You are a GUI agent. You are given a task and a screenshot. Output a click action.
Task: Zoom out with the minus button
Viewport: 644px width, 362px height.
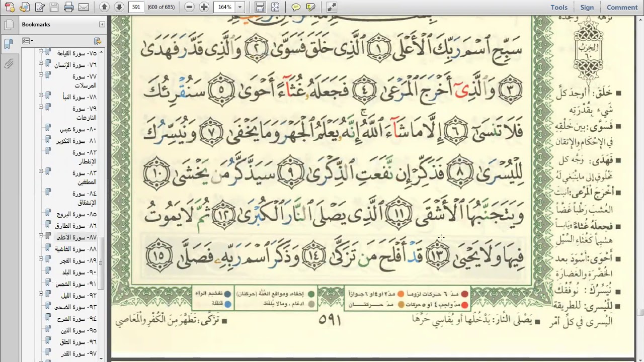[189, 7]
